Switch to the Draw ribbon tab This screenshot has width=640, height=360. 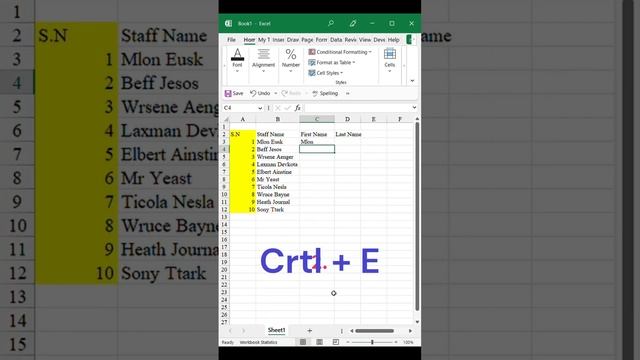293,40
